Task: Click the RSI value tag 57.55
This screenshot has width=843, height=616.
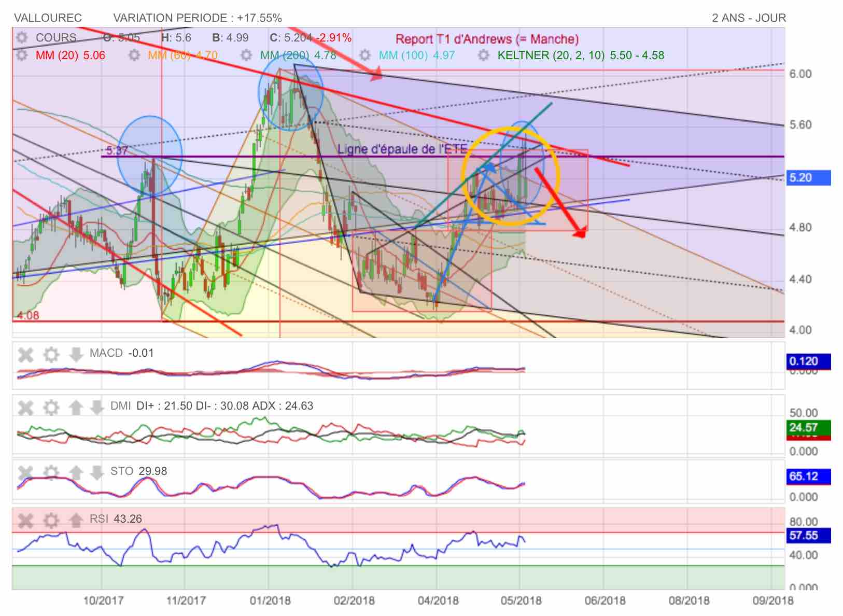Action: [808, 535]
